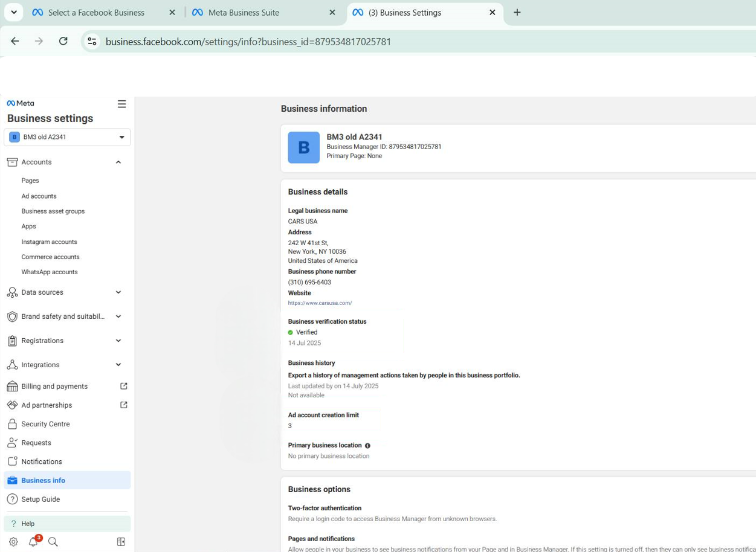
Task: Click the collapse panel icon at bottom
Action: pos(121,542)
